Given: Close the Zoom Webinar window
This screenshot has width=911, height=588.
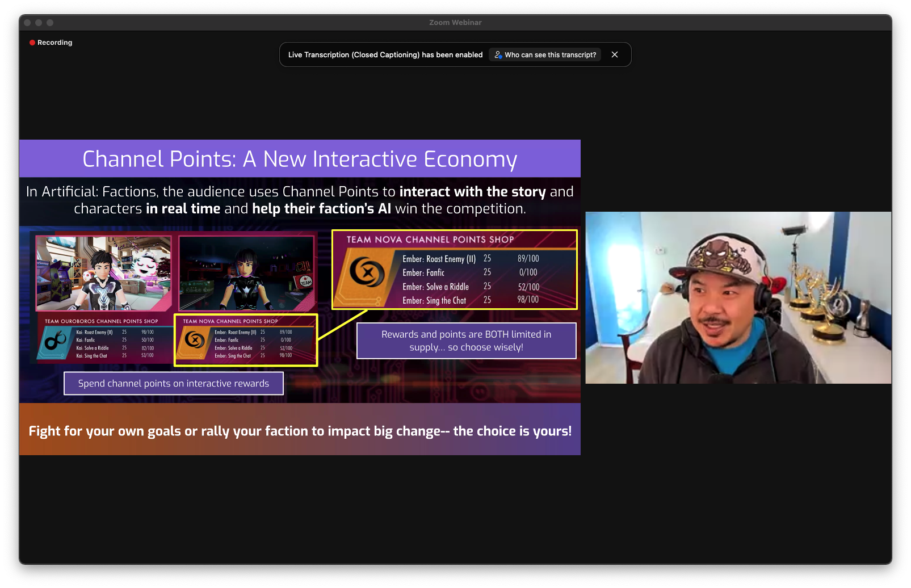Looking at the screenshot, I should pos(27,23).
